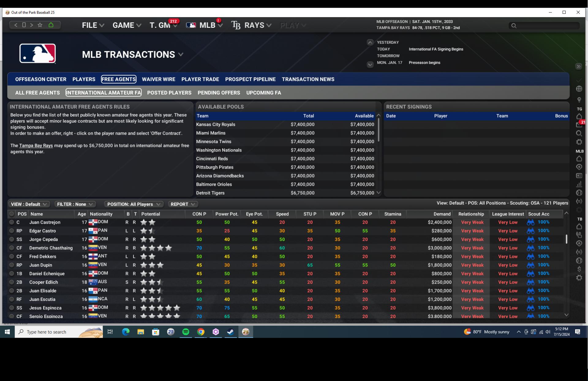588x381 pixels.
Task: Switch to the WAIVER WIRE tab
Action: click(x=158, y=79)
